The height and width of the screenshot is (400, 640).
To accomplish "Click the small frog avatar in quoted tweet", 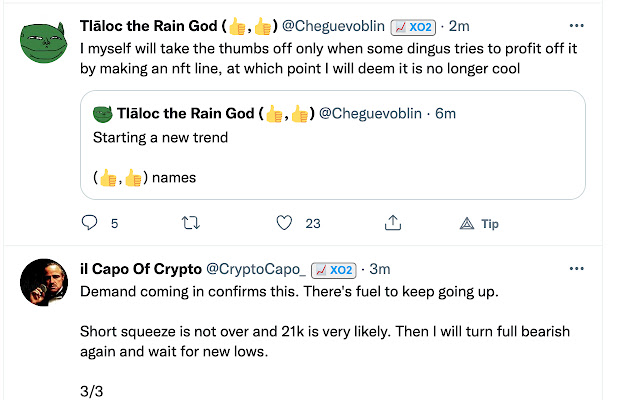I will 102,114.
